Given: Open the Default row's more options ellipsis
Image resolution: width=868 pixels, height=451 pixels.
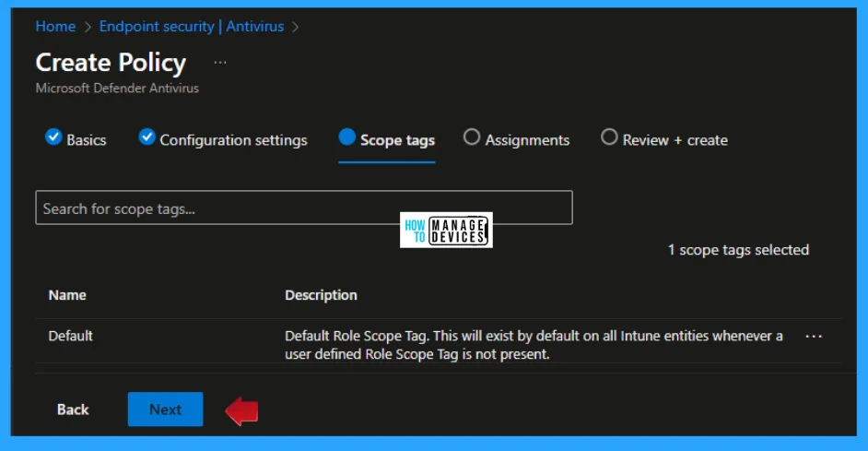Looking at the screenshot, I should tap(814, 337).
